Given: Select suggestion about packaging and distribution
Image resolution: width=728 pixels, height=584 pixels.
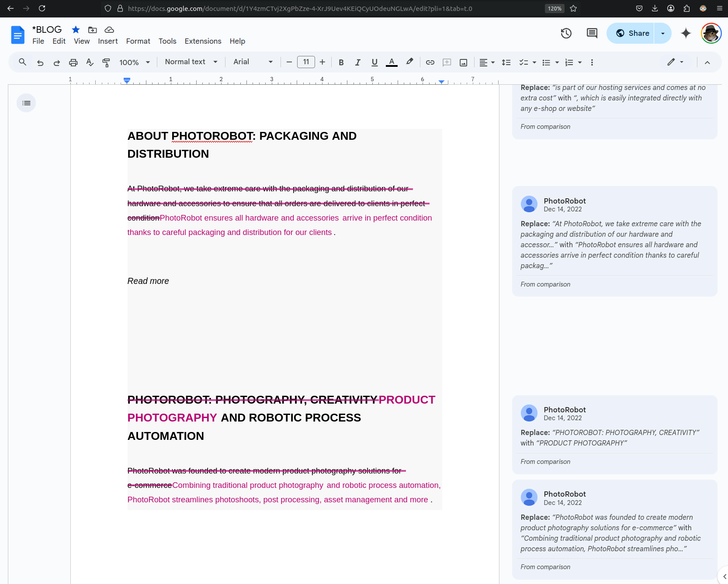Looking at the screenshot, I should point(614,242).
